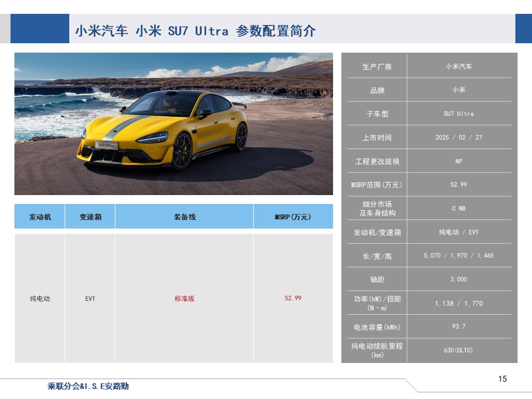Click the footer text "乘联分会&I.S.E安路勤"
Screen dimensions: 532x399
coord(88,386)
